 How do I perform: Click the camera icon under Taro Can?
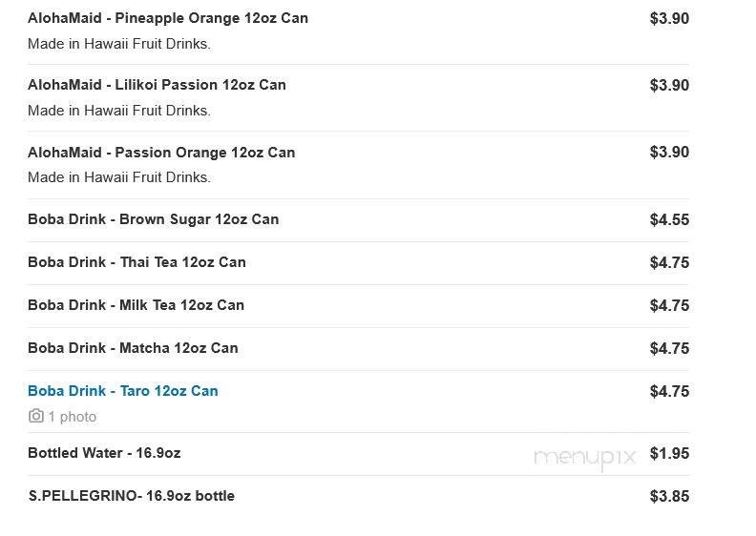pos(36,417)
